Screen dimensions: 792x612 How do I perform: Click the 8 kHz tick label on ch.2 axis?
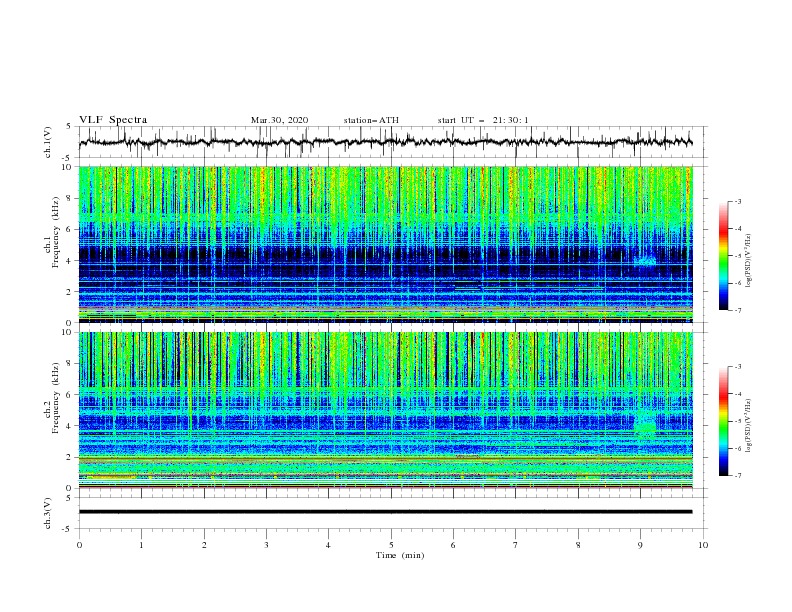(x=69, y=364)
